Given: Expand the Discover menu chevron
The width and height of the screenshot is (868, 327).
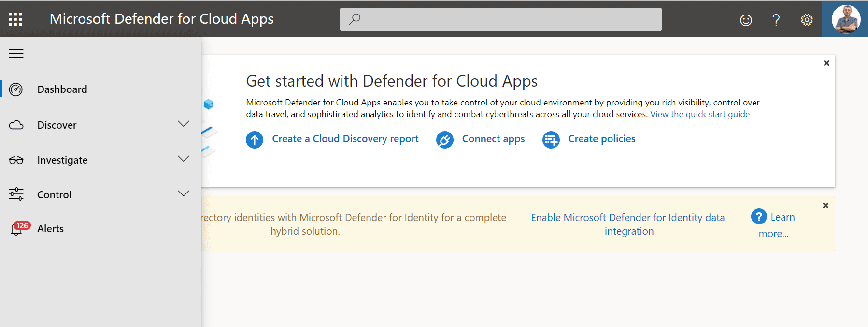Looking at the screenshot, I should pyautogui.click(x=184, y=124).
